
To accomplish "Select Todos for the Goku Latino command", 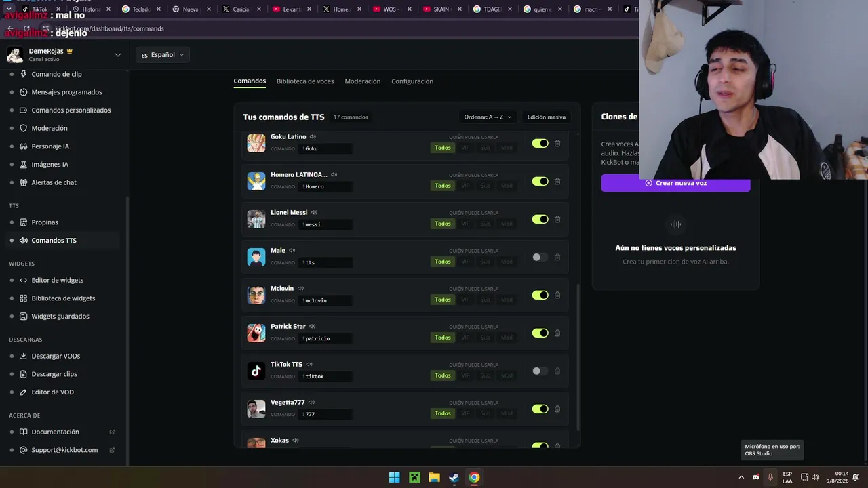I will tap(443, 148).
